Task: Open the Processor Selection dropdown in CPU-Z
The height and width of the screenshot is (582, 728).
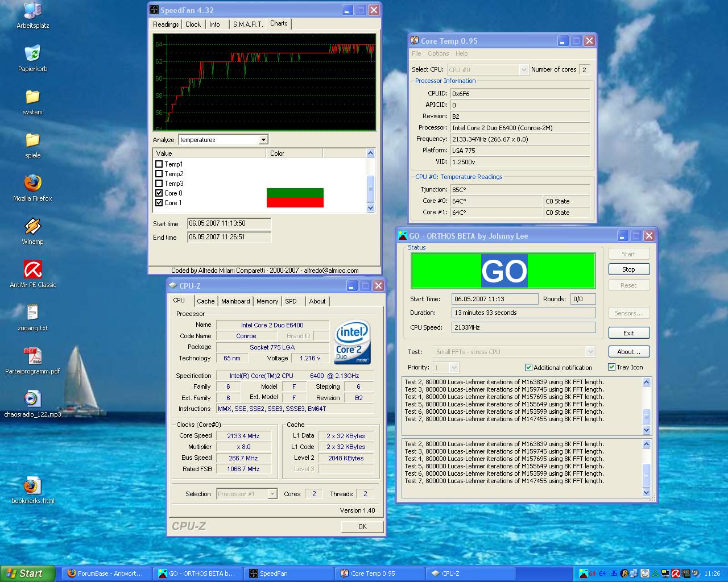Action: click(x=272, y=494)
